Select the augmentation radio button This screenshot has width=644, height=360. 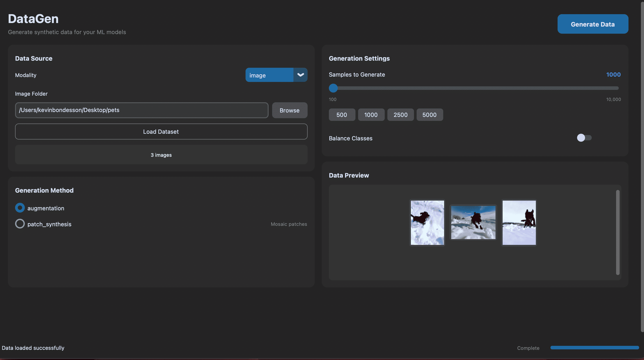[20, 208]
